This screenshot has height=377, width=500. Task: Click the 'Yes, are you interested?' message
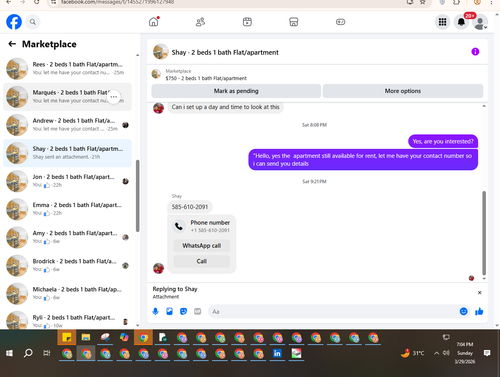tap(443, 141)
